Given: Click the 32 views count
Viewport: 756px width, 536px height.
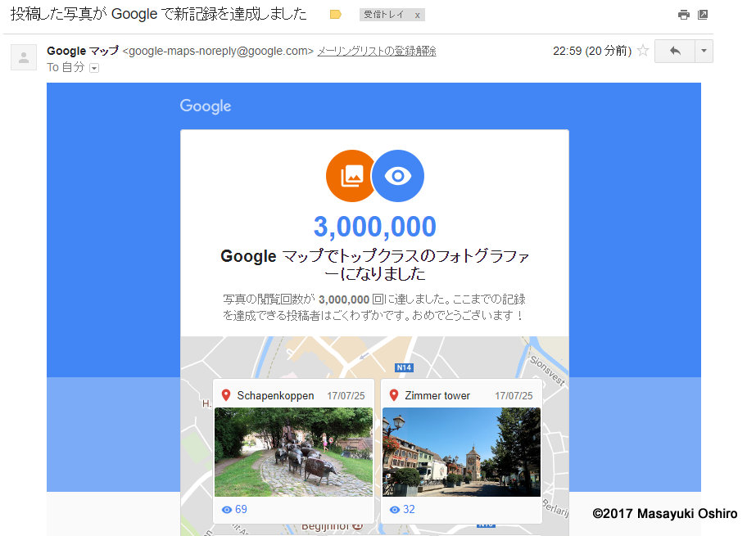Looking at the screenshot, I should tap(402, 510).
